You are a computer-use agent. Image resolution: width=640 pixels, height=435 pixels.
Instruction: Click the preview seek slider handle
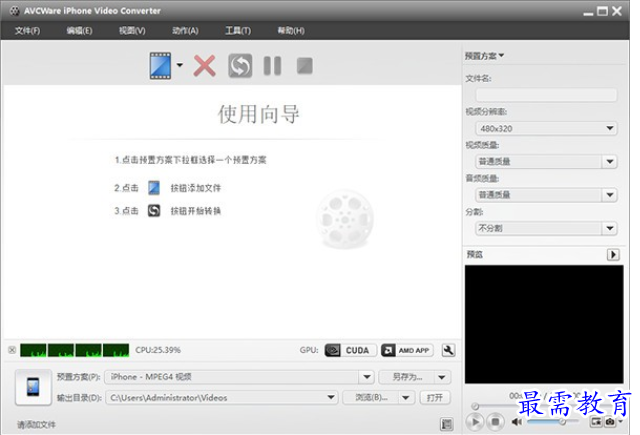[x=475, y=406]
